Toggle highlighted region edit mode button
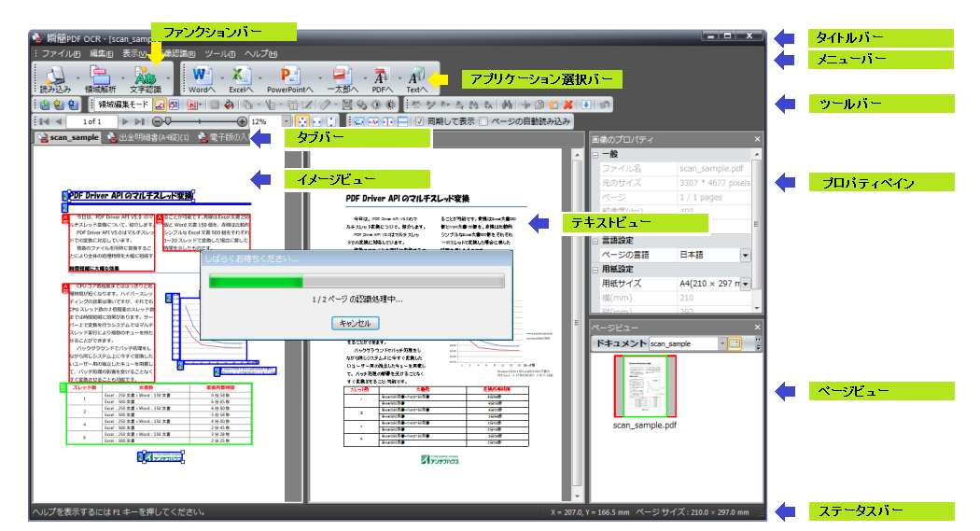 160,105
